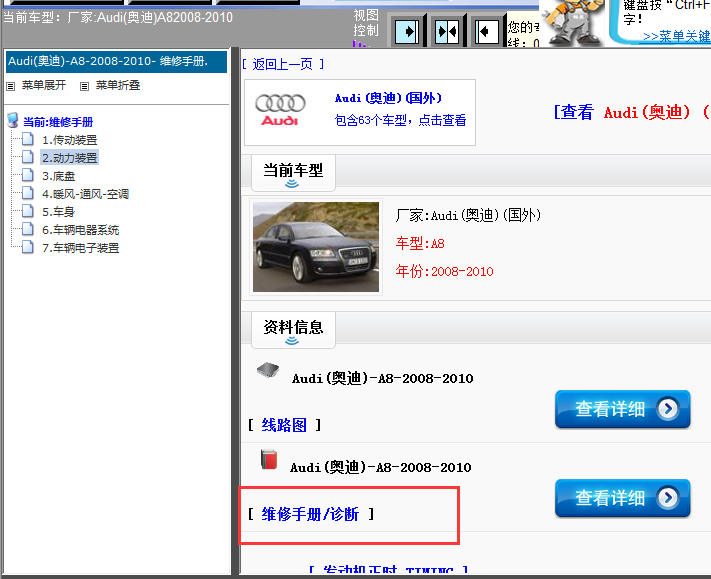
Task: Click the page icon beside 2.动力装置
Action: [28, 157]
